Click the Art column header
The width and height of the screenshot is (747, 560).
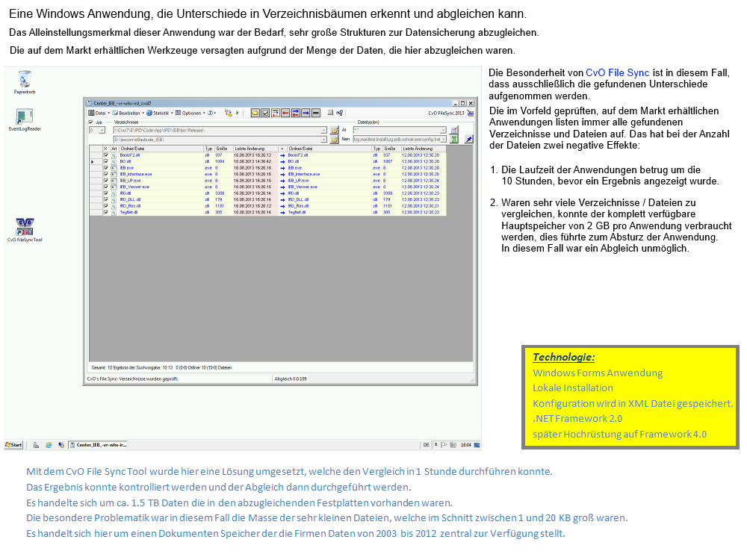114,149
